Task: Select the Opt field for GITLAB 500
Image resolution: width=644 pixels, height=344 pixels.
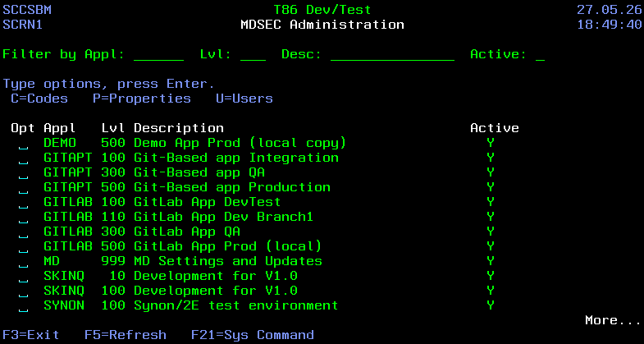Action: click(24, 247)
